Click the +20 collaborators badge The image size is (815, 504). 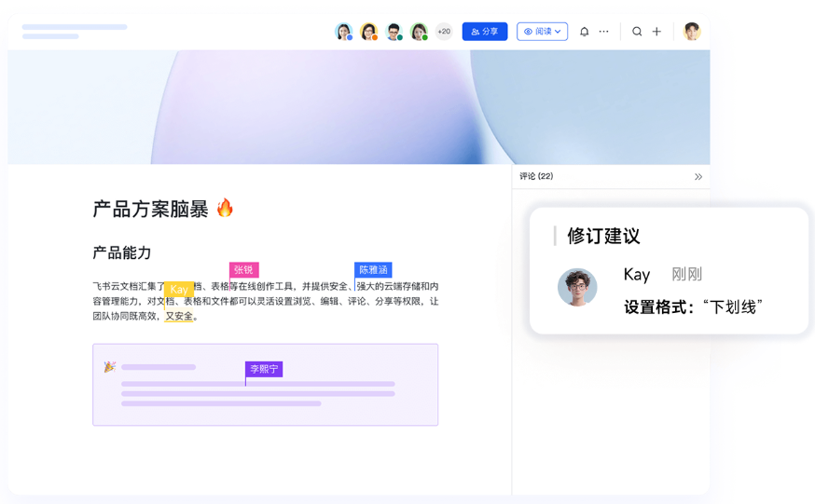(444, 32)
